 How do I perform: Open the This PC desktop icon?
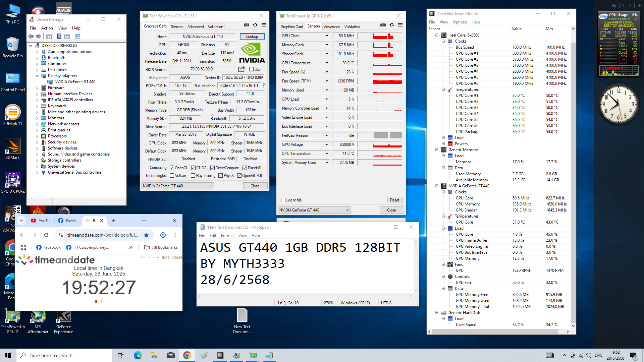(x=12, y=14)
